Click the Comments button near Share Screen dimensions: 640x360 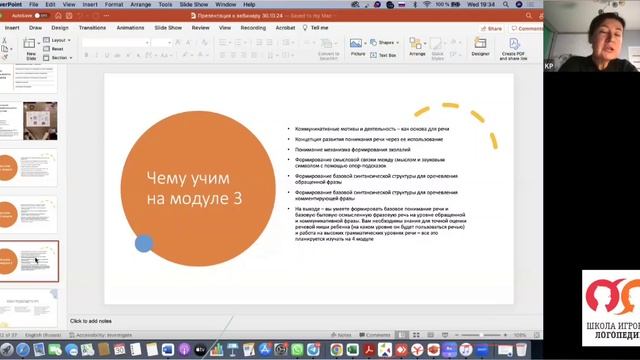(x=526, y=29)
